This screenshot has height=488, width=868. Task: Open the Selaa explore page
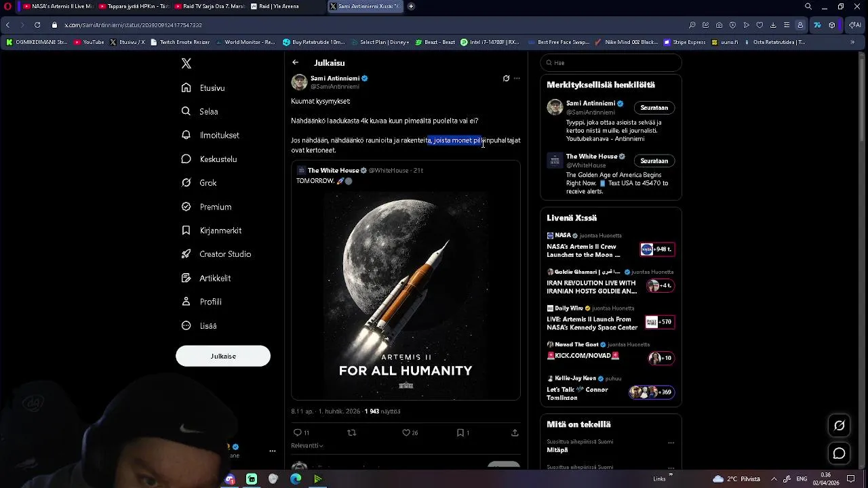[x=200, y=112]
